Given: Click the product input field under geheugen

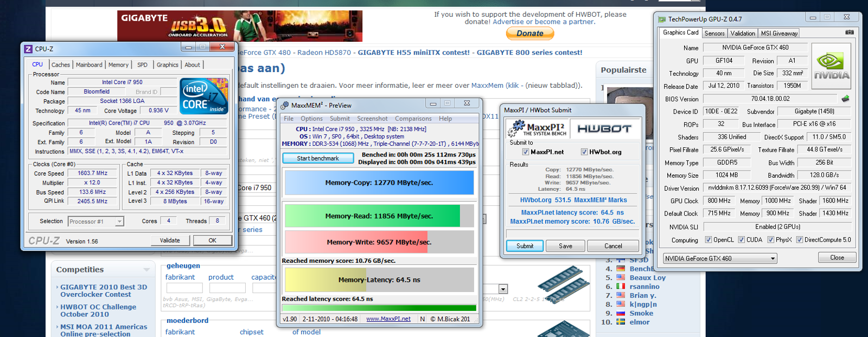Looking at the screenshot, I should [227, 288].
